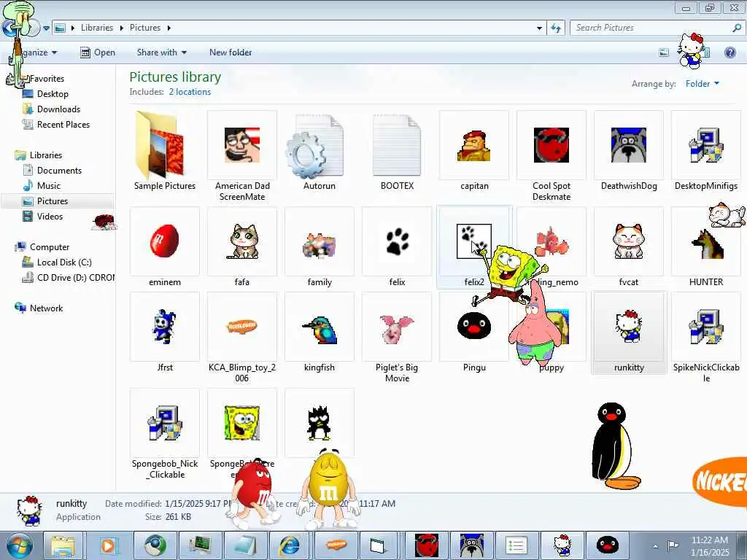Open Action Center flag in tray
747x560 pixels.
pos(673,545)
